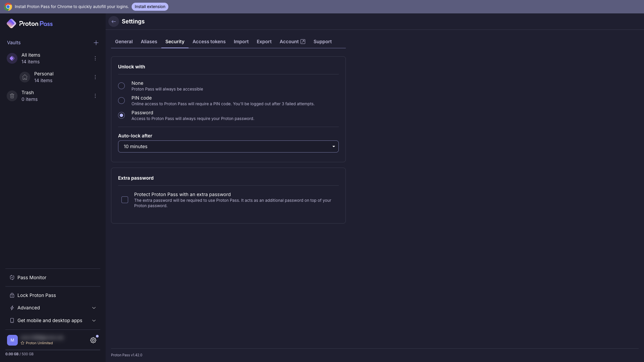Select Password unlock option
This screenshot has height=362, width=644.
pyautogui.click(x=121, y=115)
